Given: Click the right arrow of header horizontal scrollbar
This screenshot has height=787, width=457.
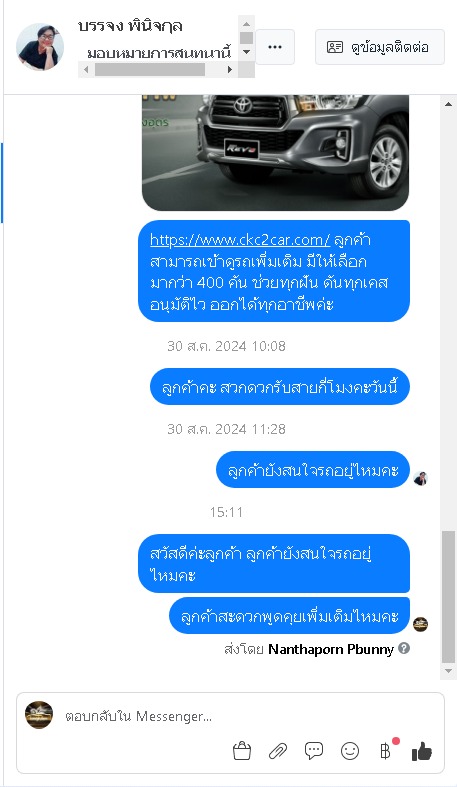Looking at the screenshot, I should (230, 70).
